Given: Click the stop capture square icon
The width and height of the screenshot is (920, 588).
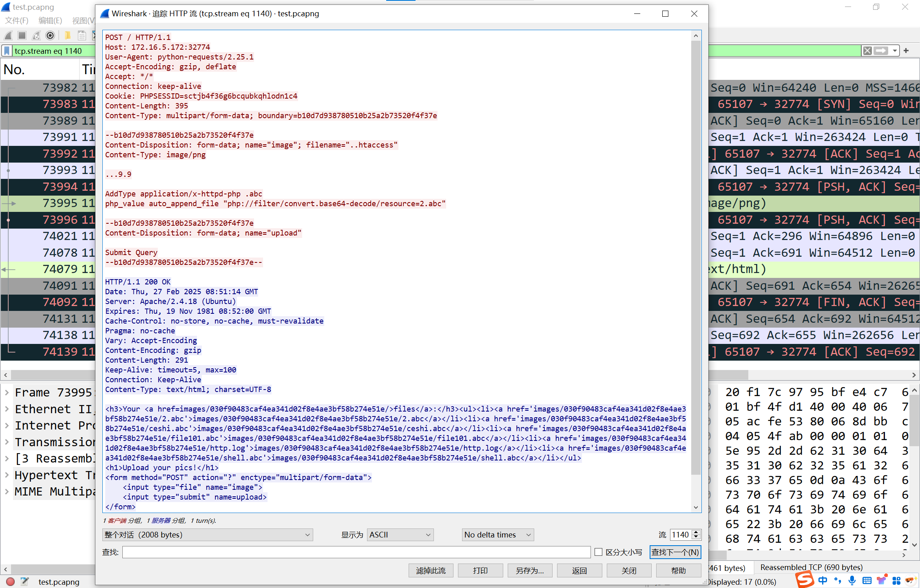Looking at the screenshot, I should pyautogui.click(x=22, y=36).
